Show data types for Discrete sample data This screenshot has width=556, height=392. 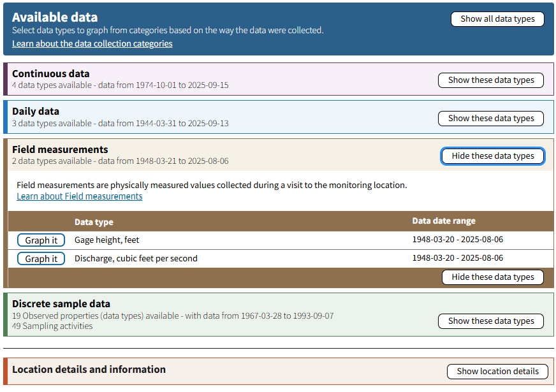coord(490,321)
